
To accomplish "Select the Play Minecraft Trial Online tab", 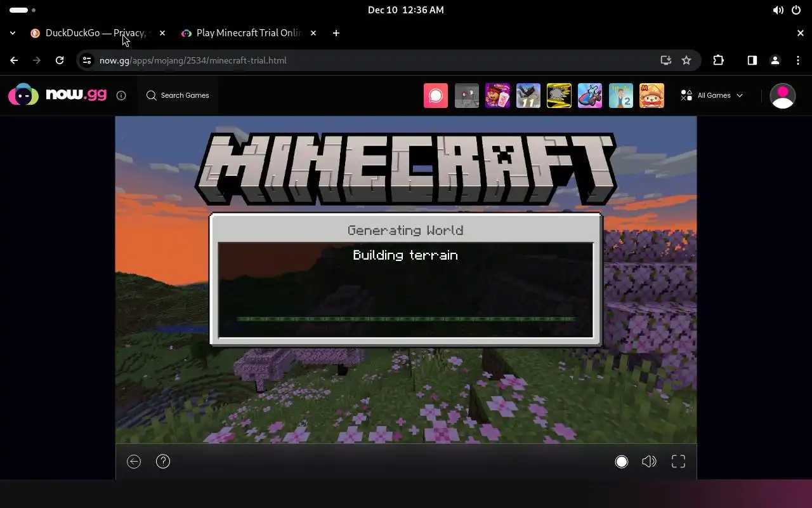I will 247,33.
